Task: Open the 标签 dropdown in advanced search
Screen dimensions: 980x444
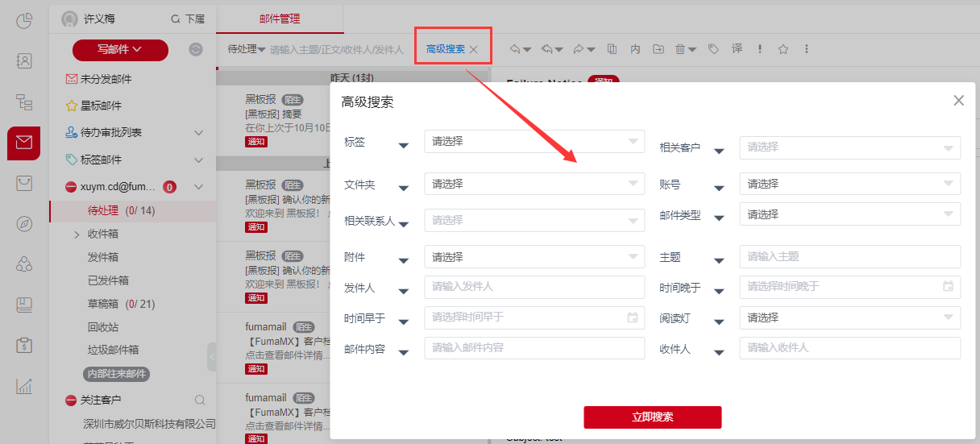Action: click(534, 142)
